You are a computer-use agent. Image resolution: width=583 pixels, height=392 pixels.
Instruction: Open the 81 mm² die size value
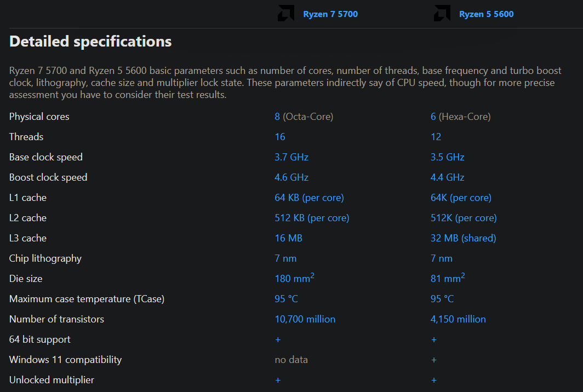pos(448,278)
